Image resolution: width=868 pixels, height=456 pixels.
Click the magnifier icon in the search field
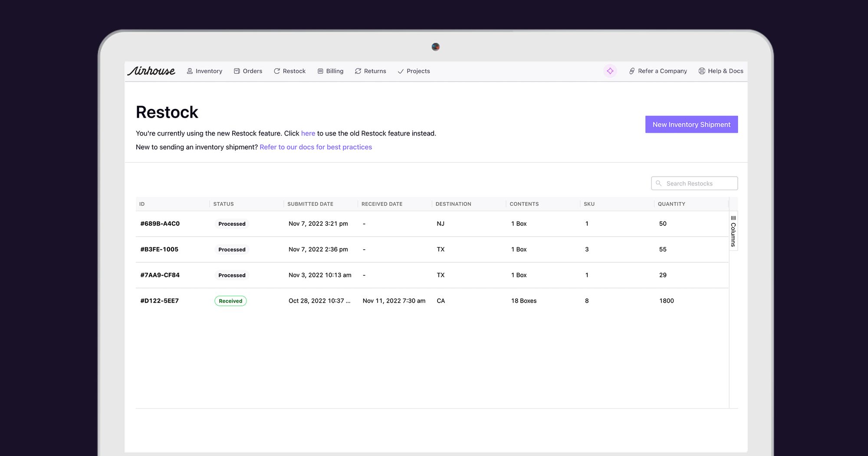point(659,183)
